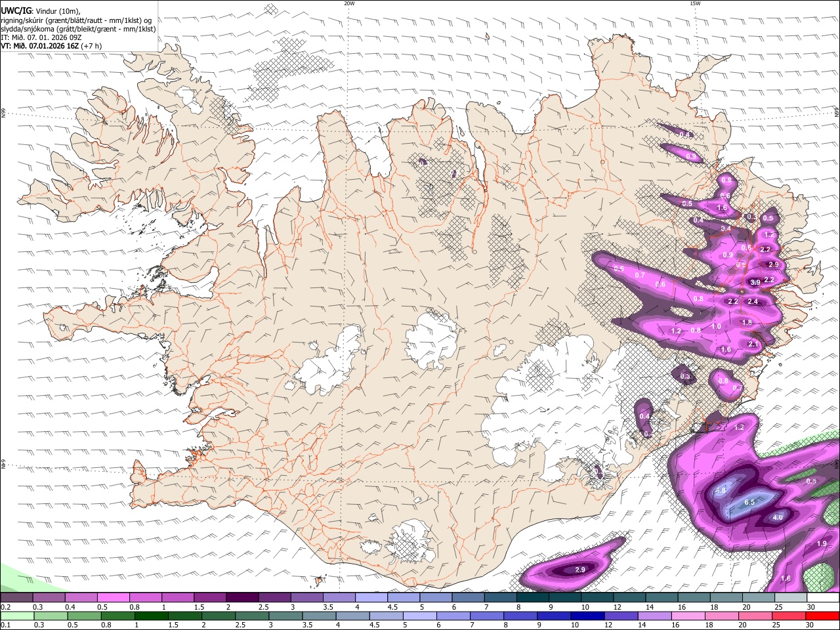Click the 1.0 precipitation value in east Iceland
840x630 pixels.
(716, 326)
